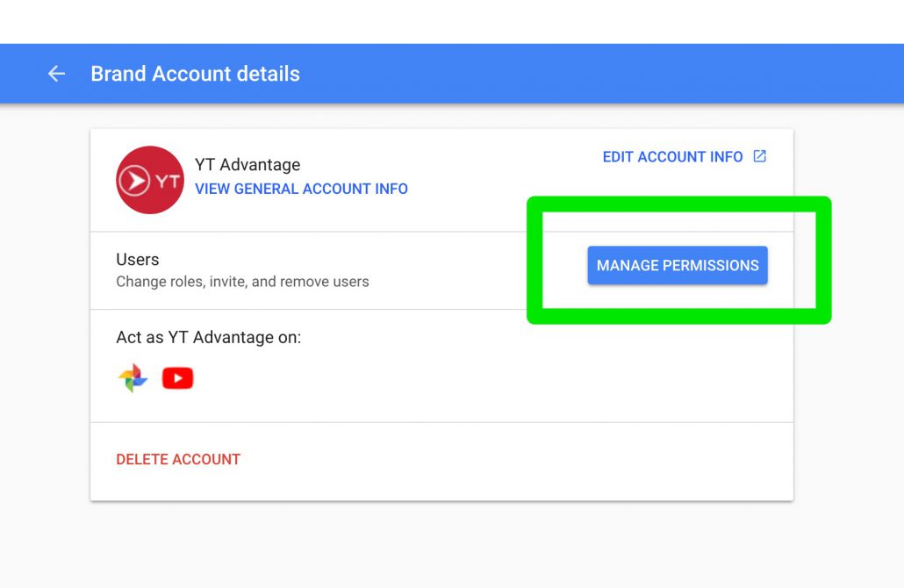904x588 pixels.
Task: Click the Manage Permissions button
Action: click(x=678, y=265)
